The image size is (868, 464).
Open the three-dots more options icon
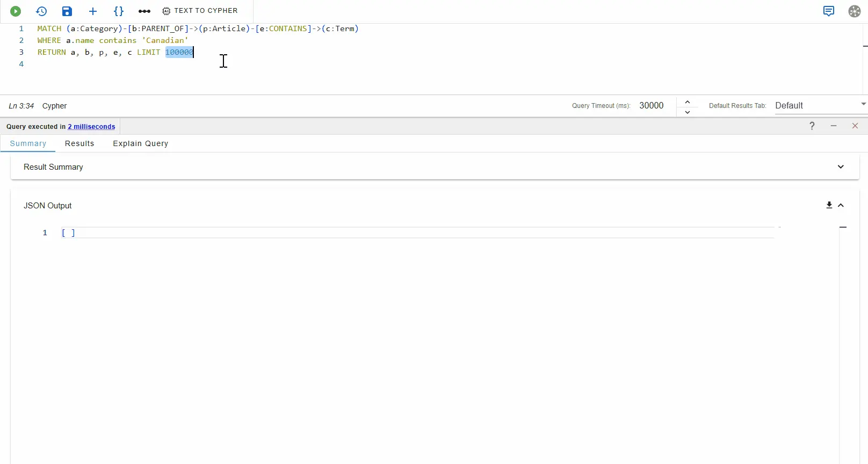(x=144, y=11)
